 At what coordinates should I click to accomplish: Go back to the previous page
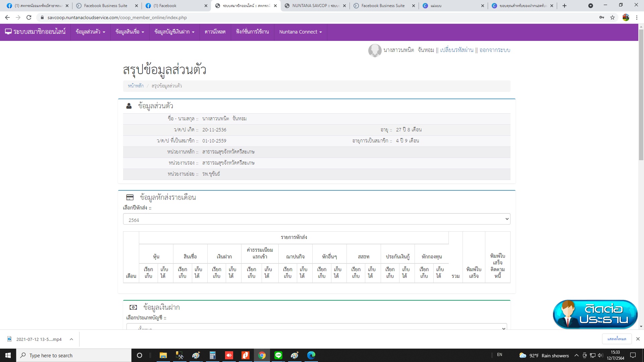click(7, 17)
